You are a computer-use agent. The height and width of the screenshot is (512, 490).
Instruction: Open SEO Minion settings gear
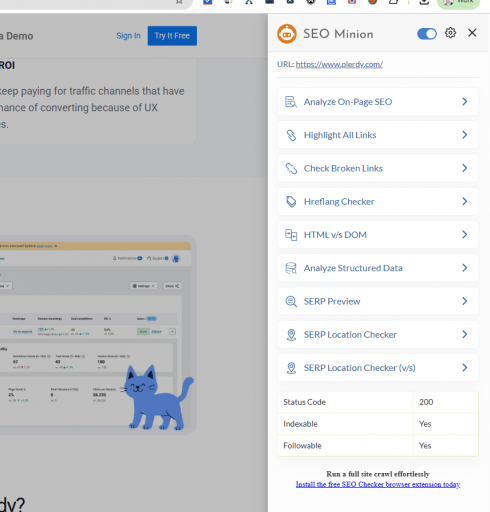coord(450,33)
